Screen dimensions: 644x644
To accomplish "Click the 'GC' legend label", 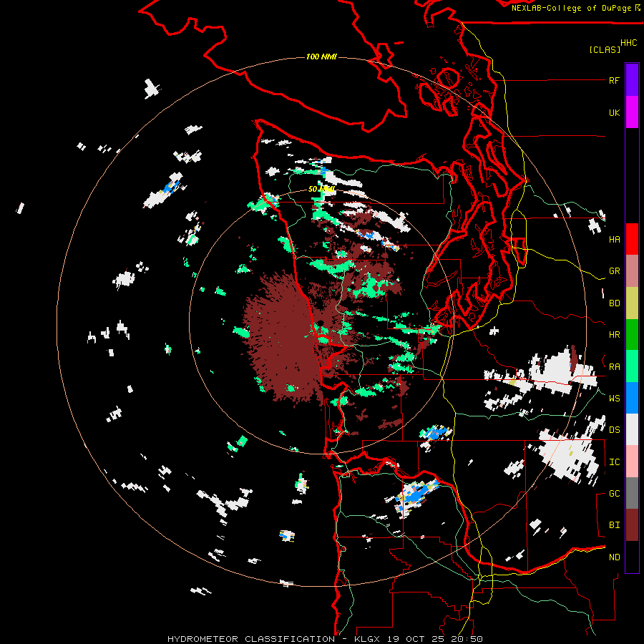I will [x=614, y=494].
